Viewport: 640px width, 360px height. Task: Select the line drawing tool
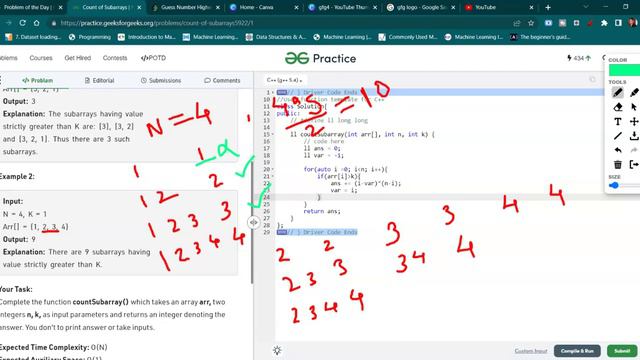(x=618, y=136)
